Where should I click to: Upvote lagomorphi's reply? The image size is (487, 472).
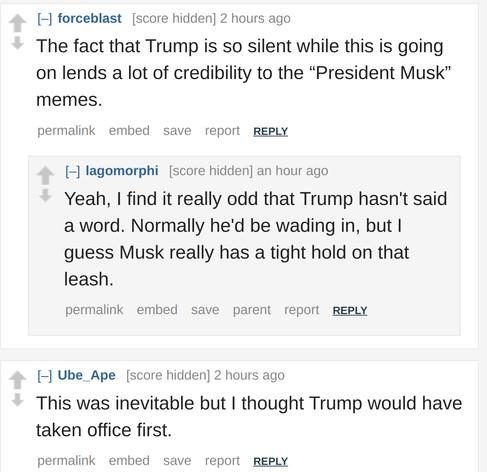click(x=45, y=175)
